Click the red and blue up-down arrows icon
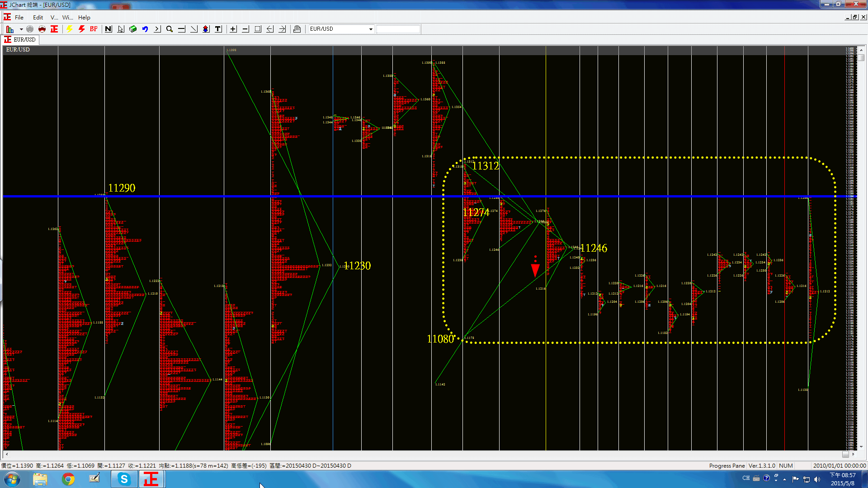The width and height of the screenshot is (868, 488). [206, 29]
